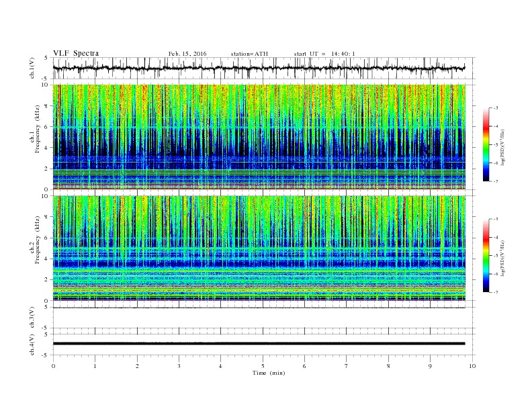The image size is (532, 411).
Task: Click the 8 kHz tick on ch.1 spectrogram
Action: (x=46, y=106)
